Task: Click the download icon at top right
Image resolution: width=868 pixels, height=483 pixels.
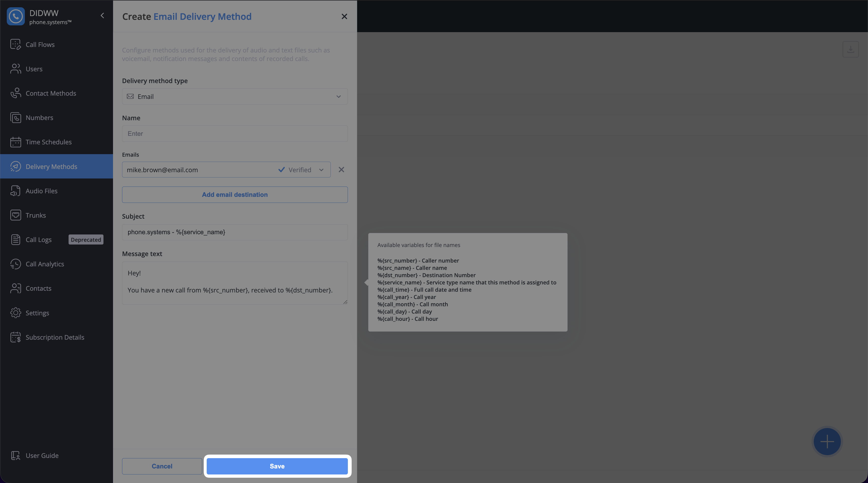Action: pos(850,49)
